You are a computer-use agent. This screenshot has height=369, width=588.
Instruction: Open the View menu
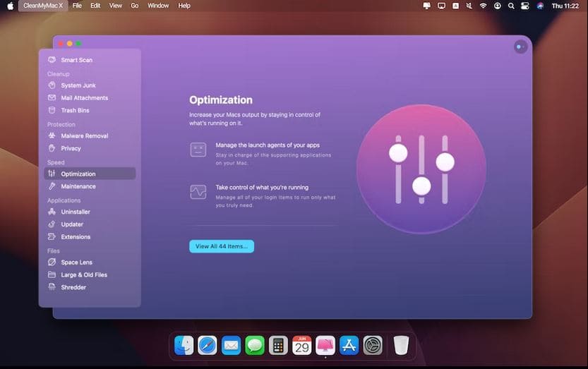coord(116,6)
